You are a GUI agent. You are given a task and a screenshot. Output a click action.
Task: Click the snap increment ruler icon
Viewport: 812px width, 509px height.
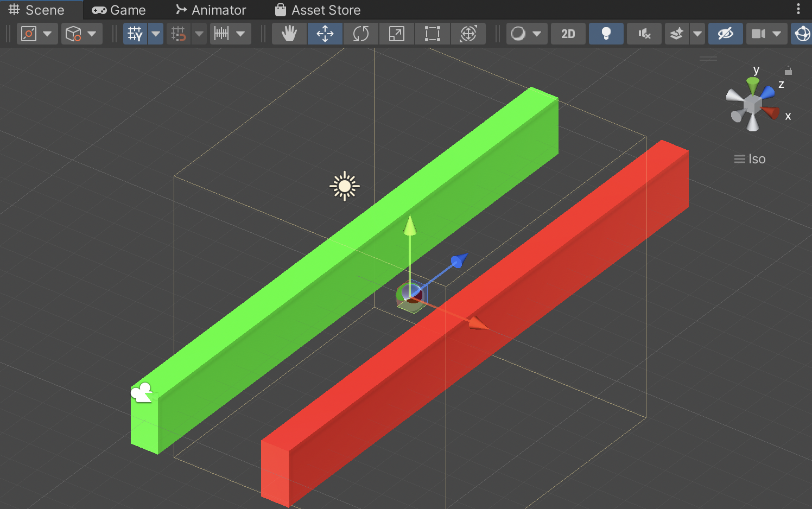point(221,34)
